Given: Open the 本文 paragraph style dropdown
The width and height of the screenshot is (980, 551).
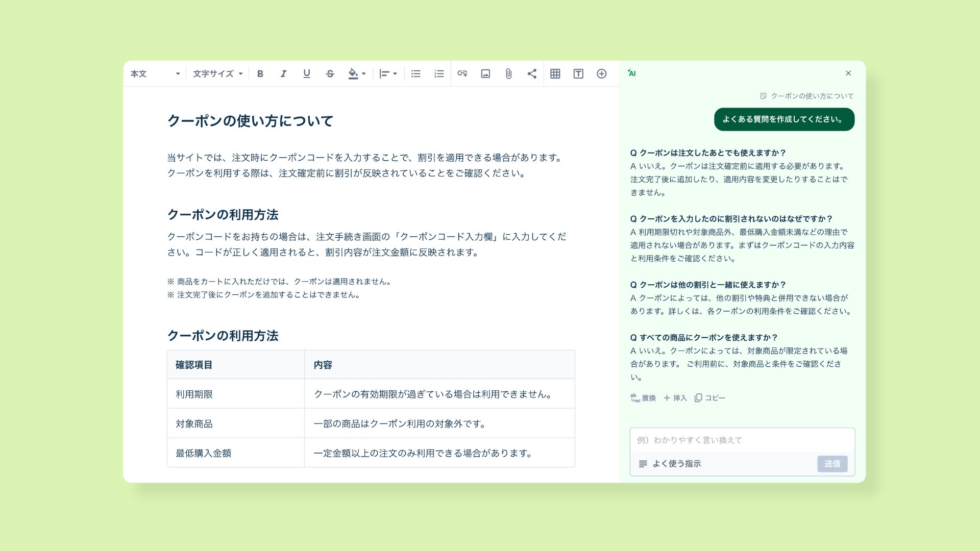Looking at the screenshot, I should (155, 73).
